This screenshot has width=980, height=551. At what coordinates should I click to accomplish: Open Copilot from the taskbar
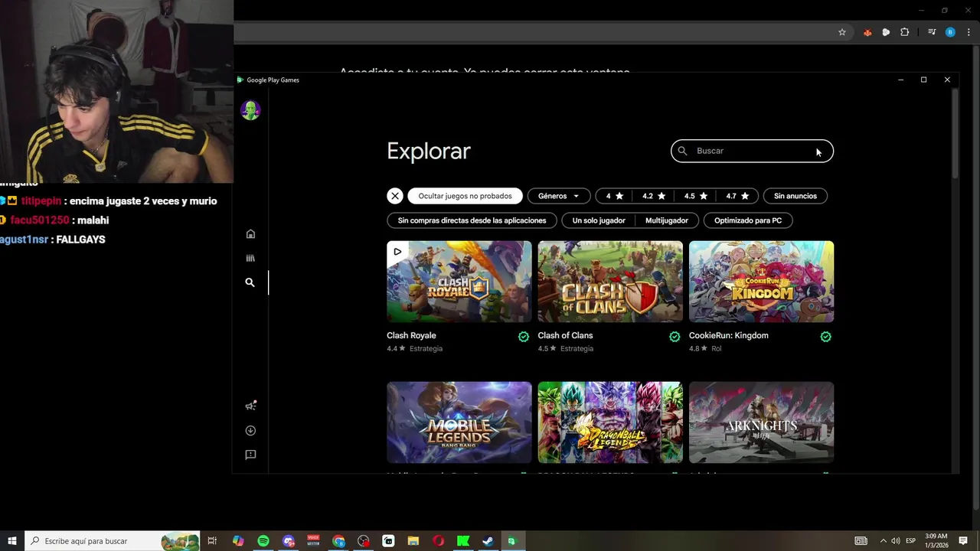(238, 541)
